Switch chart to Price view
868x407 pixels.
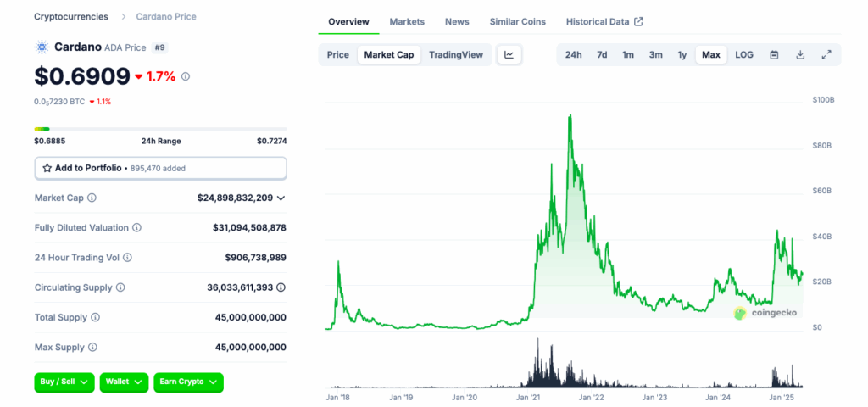(337, 55)
